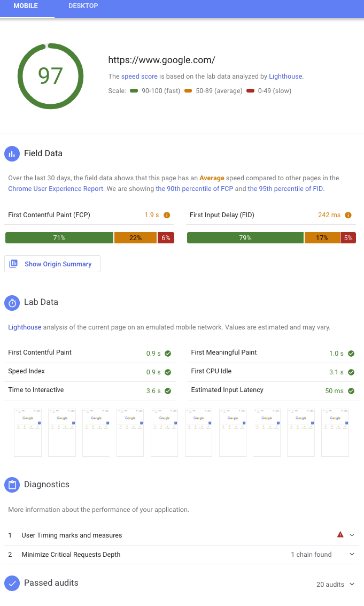
Task: Click the First Contentful Paint green check icon
Action: coord(168,354)
